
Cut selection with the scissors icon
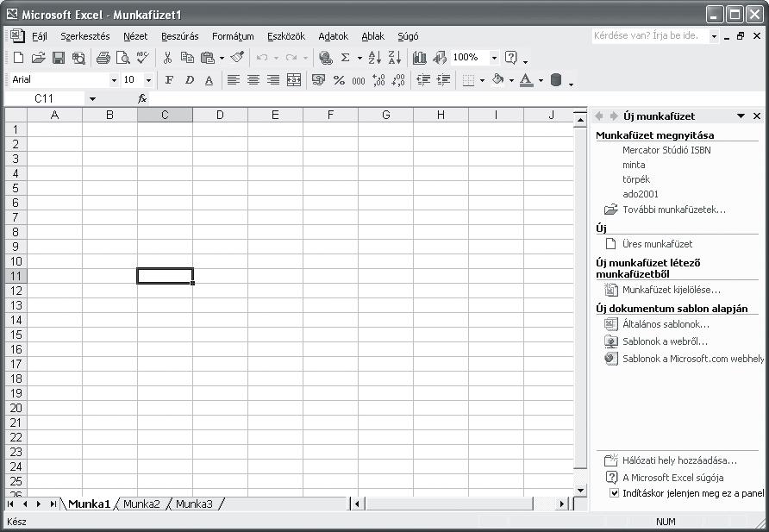click(167, 58)
